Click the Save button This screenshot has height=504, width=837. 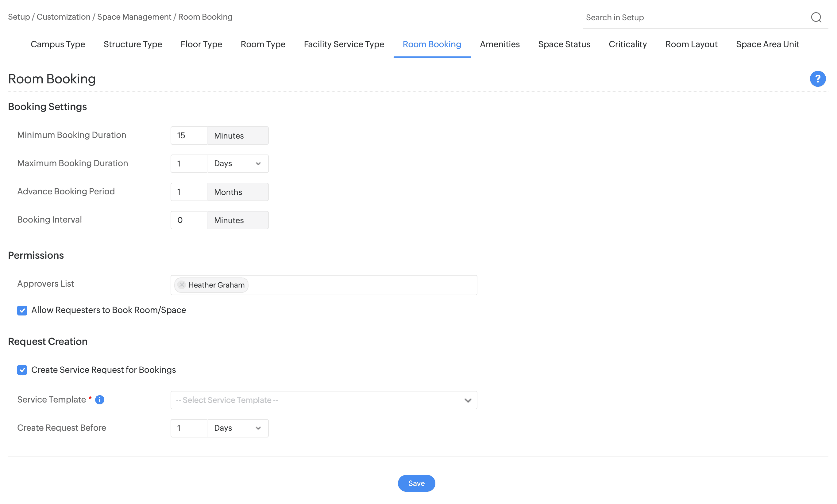[416, 483]
